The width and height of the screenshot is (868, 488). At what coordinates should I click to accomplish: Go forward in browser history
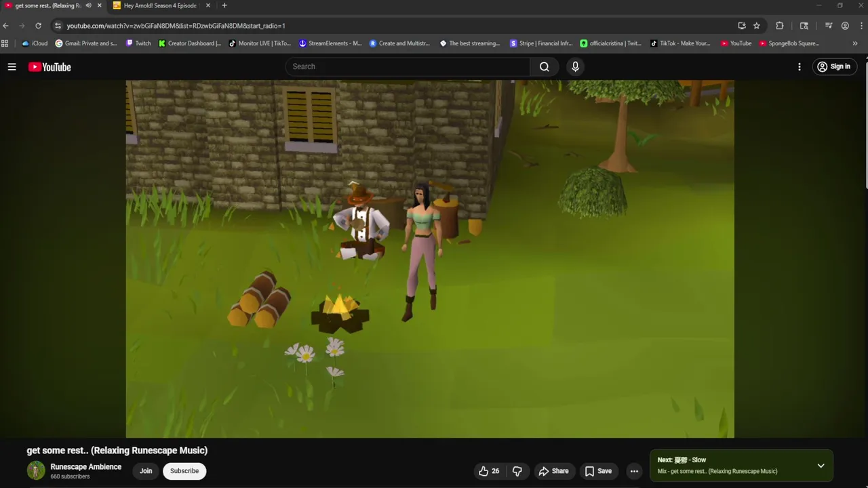[x=22, y=26]
